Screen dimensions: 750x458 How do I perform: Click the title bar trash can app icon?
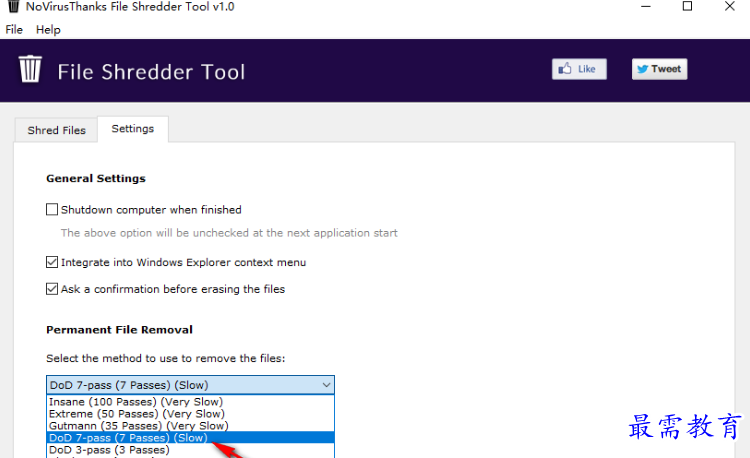point(14,6)
